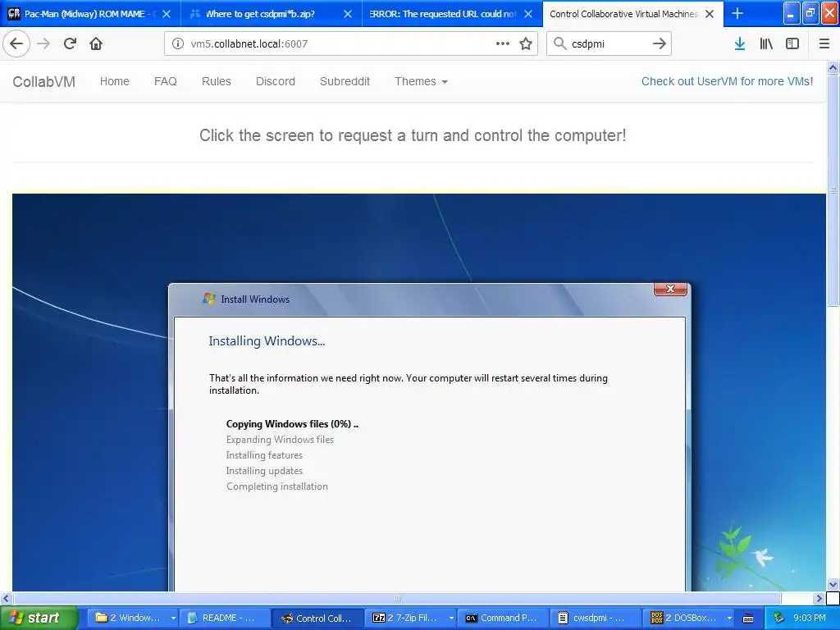Toggle the sidebar view icon

[792, 43]
